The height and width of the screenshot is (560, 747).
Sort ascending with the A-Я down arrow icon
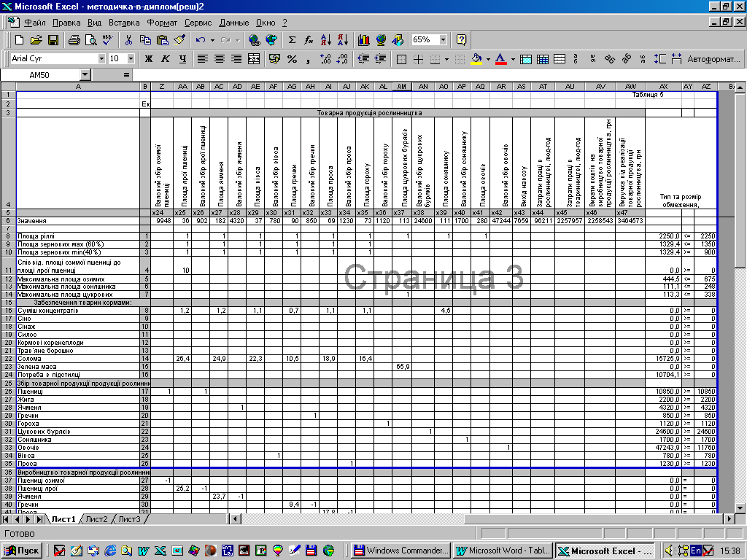[326, 40]
